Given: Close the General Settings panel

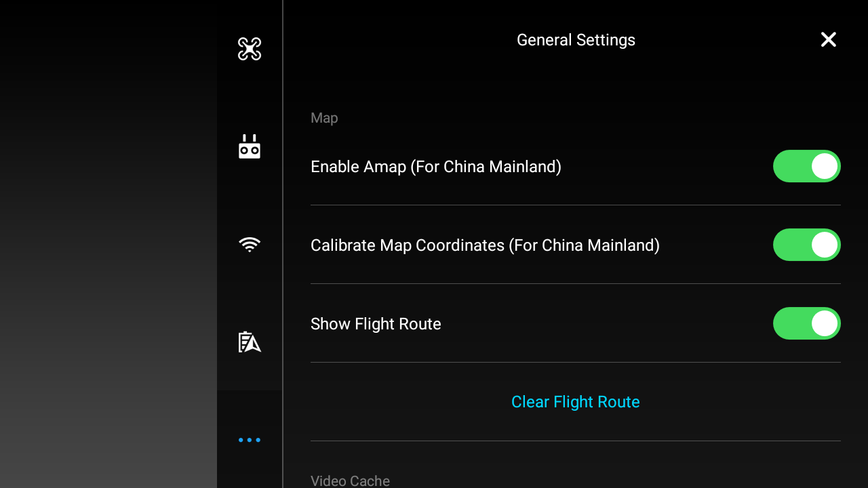Looking at the screenshot, I should click(x=828, y=39).
